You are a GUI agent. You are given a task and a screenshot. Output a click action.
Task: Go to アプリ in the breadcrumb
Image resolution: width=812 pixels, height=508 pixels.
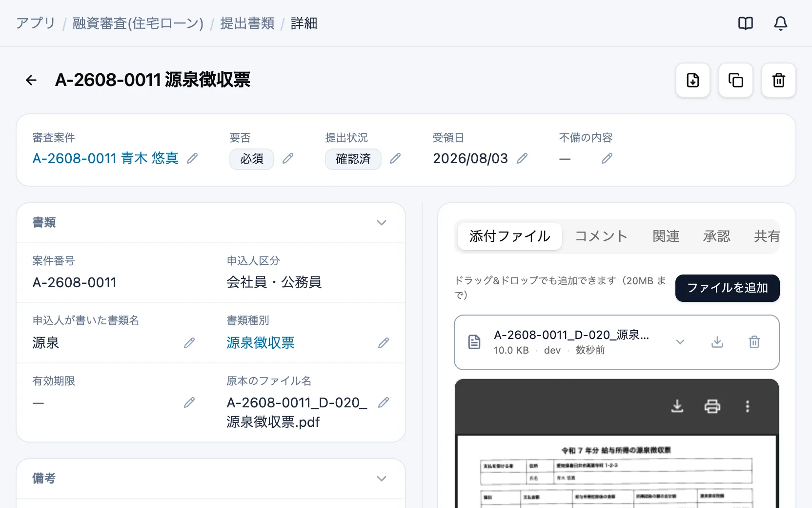[36, 23]
